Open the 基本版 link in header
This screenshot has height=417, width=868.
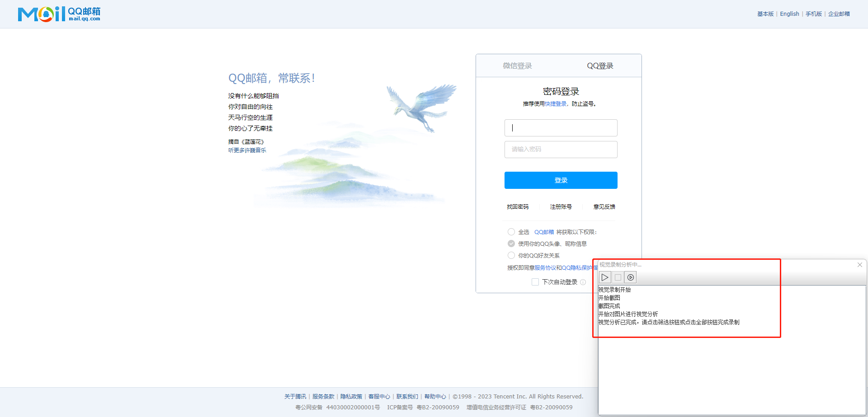coord(765,14)
